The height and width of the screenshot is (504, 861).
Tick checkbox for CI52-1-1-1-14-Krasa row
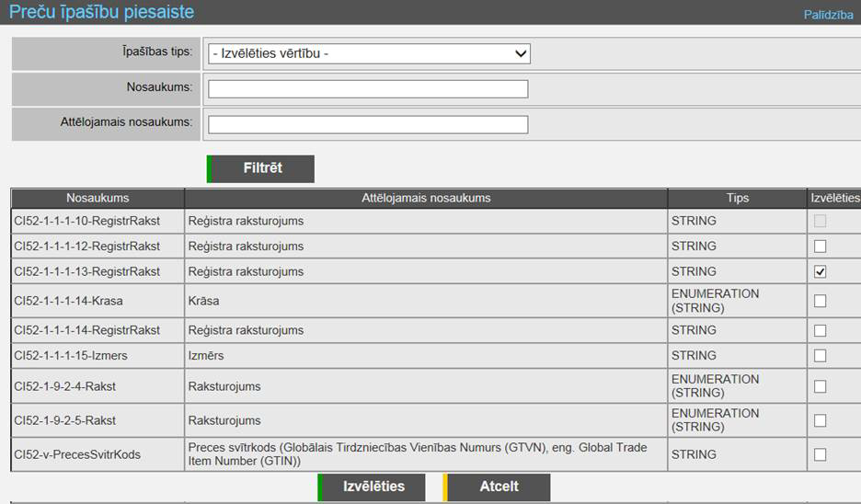[x=821, y=301]
